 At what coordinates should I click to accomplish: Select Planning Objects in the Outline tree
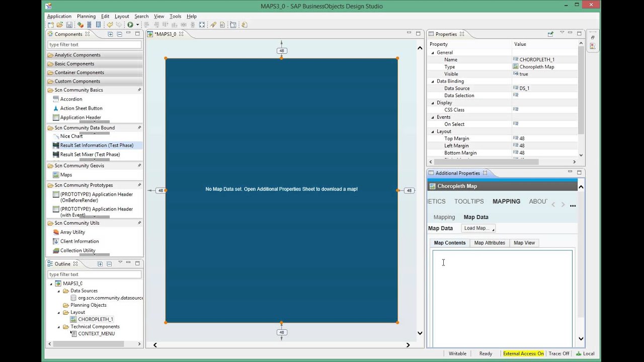click(88, 305)
